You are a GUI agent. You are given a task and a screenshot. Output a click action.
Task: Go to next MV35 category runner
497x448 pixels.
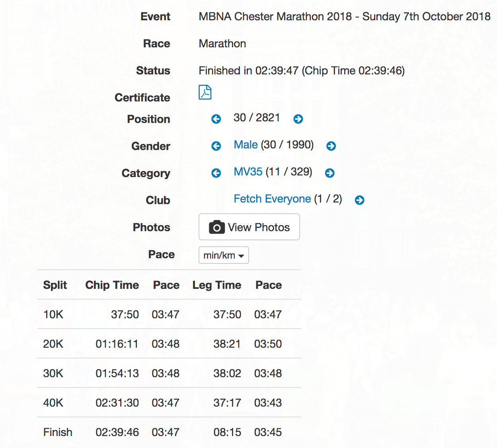pos(330,173)
